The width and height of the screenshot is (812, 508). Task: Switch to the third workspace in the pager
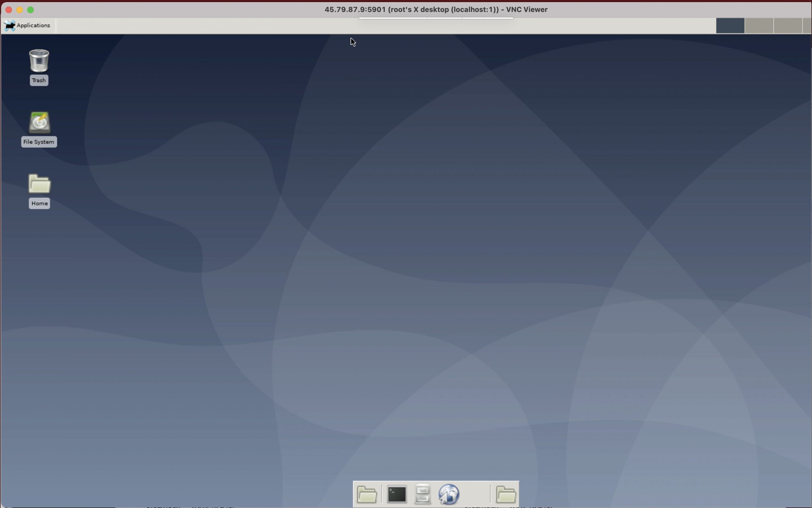click(788, 25)
